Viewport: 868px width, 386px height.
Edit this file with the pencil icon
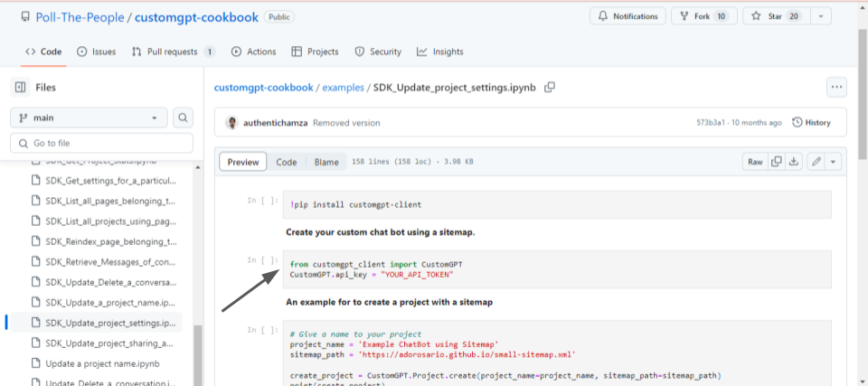[816, 162]
